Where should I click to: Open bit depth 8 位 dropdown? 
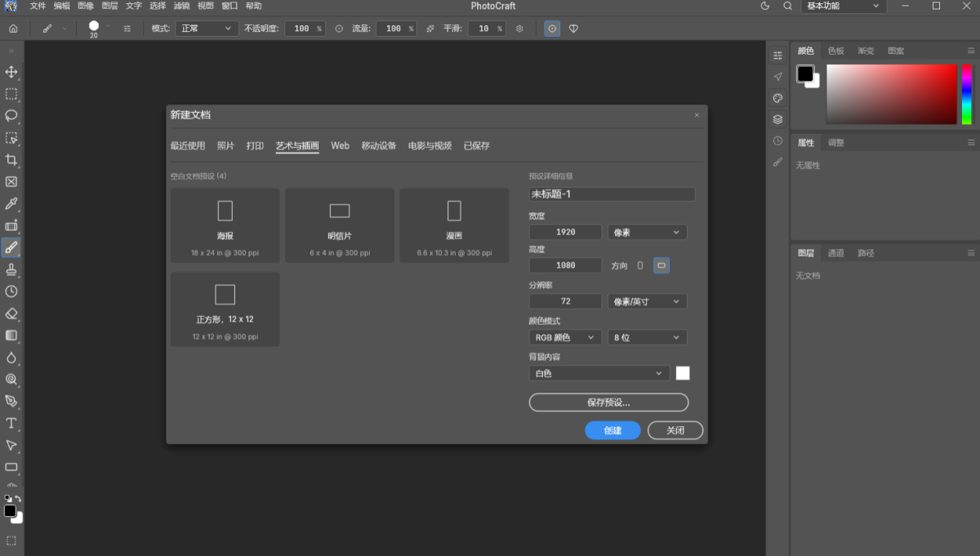[x=647, y=337]
